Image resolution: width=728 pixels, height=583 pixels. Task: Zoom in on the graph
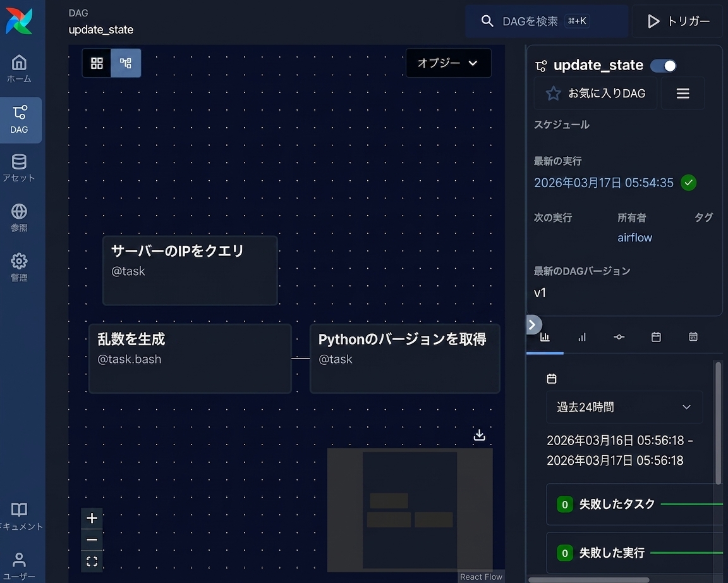click(x=92, y=519)
